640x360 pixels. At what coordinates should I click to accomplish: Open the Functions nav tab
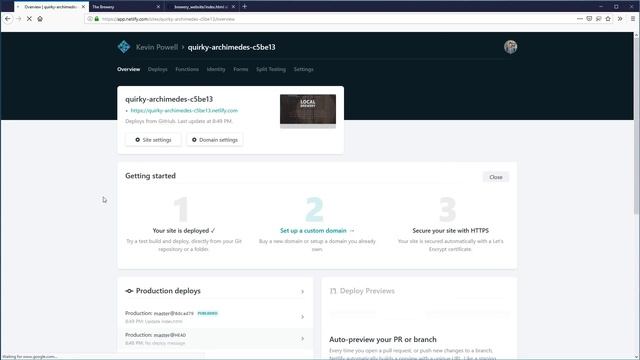(187, 69)
